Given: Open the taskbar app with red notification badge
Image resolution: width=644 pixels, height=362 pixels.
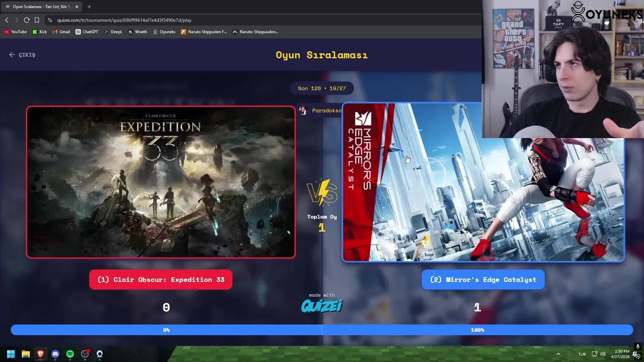Looking at the screenshot, I should (x=85, y=354).
